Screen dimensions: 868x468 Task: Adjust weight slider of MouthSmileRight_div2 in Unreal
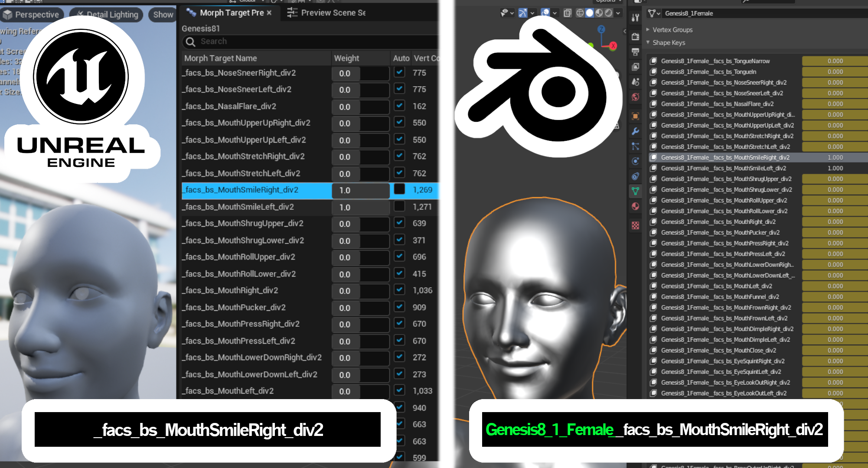tap(360, 190)
